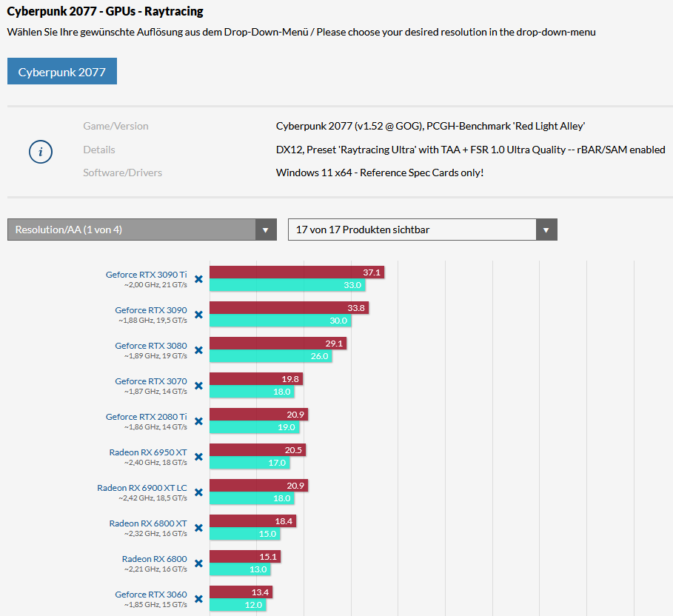The width and height of the screenshot is (673, 616).
Task: Open Geforce RTX 3090 link
Action: [x=151, y=310]
